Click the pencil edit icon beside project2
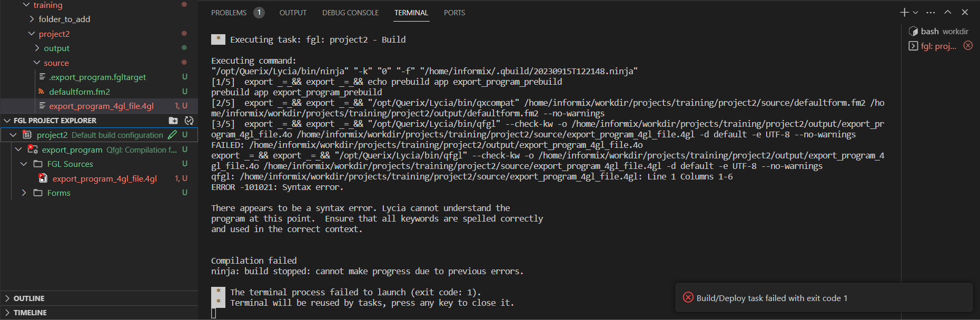 172,135
